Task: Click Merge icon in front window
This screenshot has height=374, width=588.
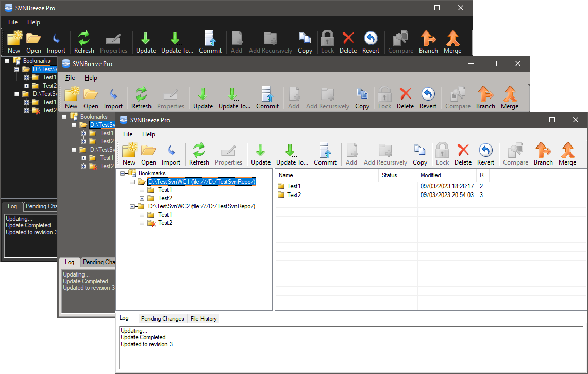Action: click(x=567, y=154)
